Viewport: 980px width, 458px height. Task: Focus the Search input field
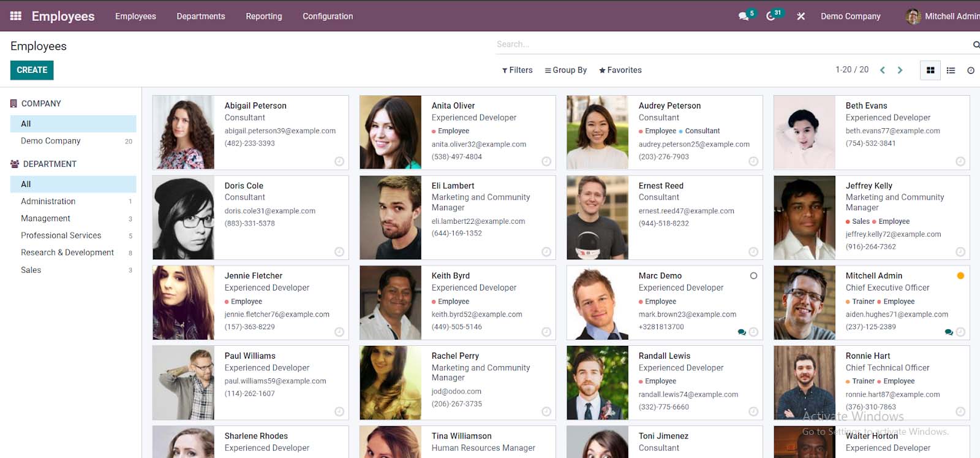[x=732, y=44]
